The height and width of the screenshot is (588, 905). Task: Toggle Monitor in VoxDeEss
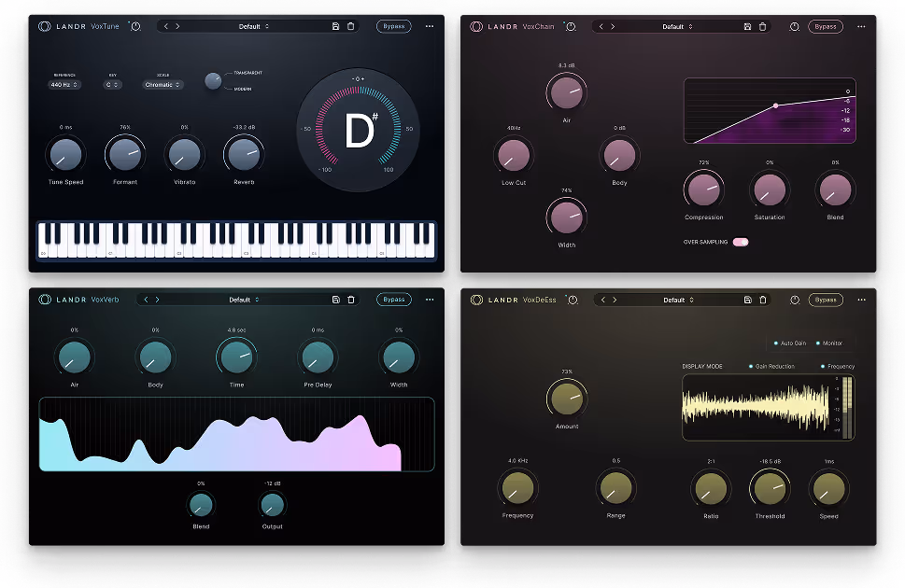[x=828, y=343]
